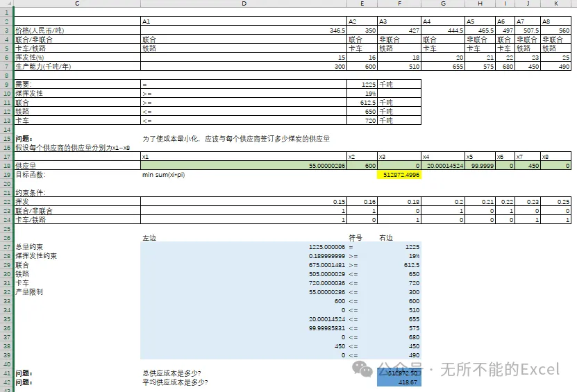Click the 612.5 union requirement cell
The image size is (577, 392).
pos(362,102)
